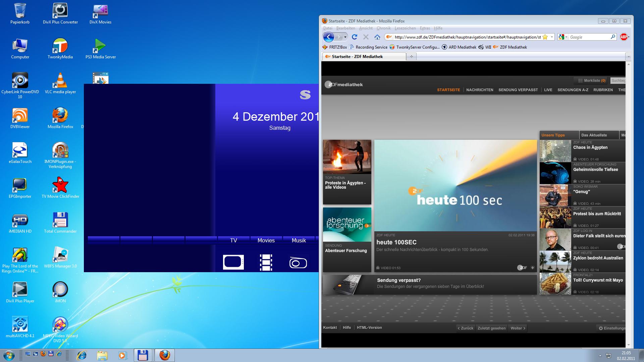The image size is (644, 362).
Task: Switch to Das Aktuellste tab
Action: coord(599,135)
